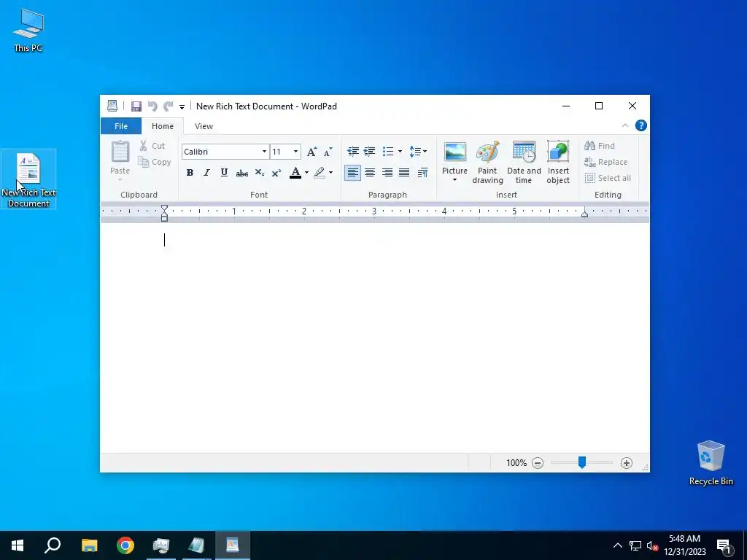
Task: Launch Google Chrome from the taskbar
Action: pyautogui.click(x=125, y=545)
